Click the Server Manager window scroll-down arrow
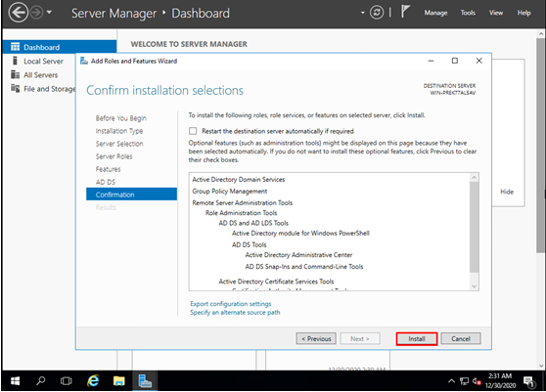Image resolution: width=546 pixels, height=392 pixels. pyautogui.click(x=541, y=366)
